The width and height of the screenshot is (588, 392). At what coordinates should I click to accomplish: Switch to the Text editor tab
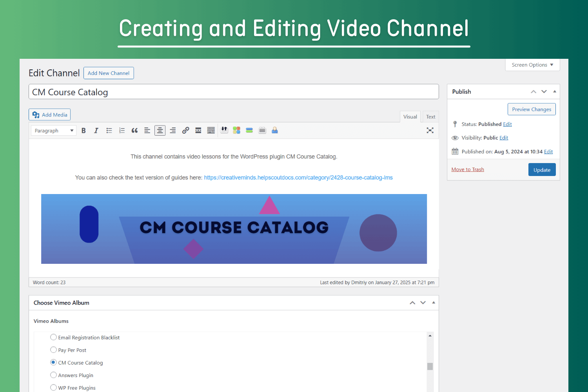[431, 117]
